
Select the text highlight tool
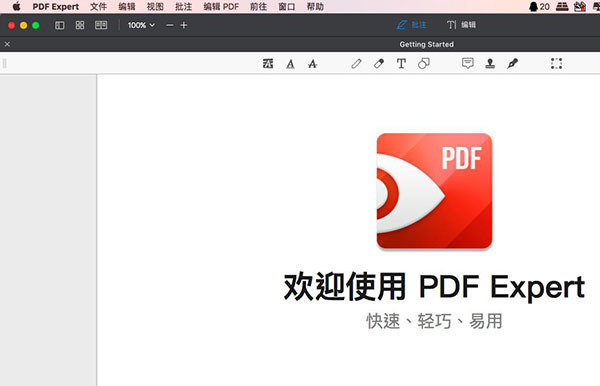pyautogui.click(x=268, y=64)
